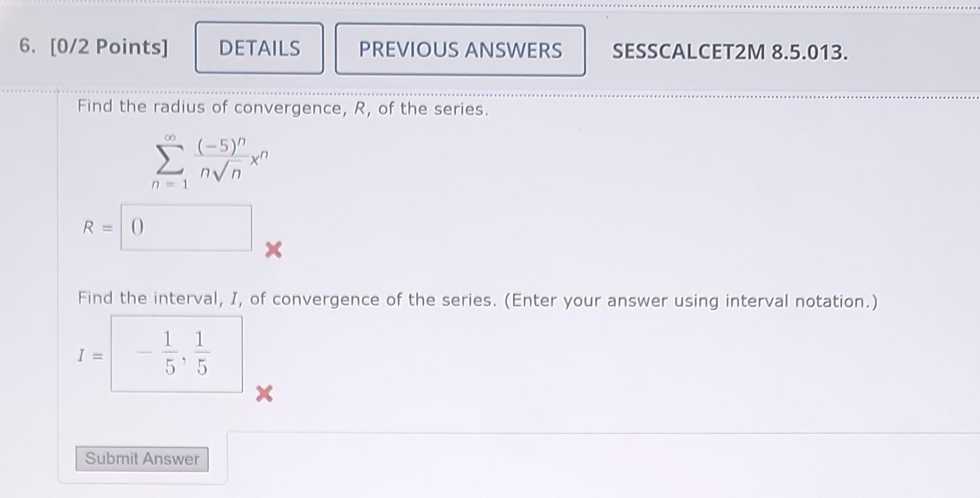Open the DETAILS panel
980x498 pixels.
pos(258,49)
